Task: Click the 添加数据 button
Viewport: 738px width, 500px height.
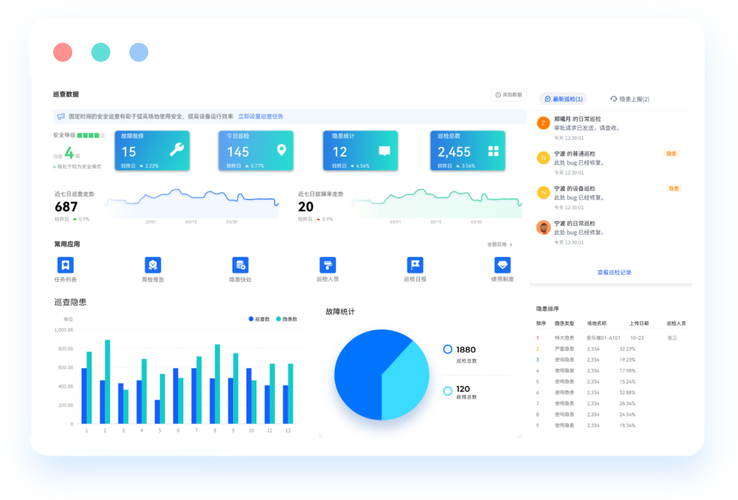Action: [x=508, y=95]
